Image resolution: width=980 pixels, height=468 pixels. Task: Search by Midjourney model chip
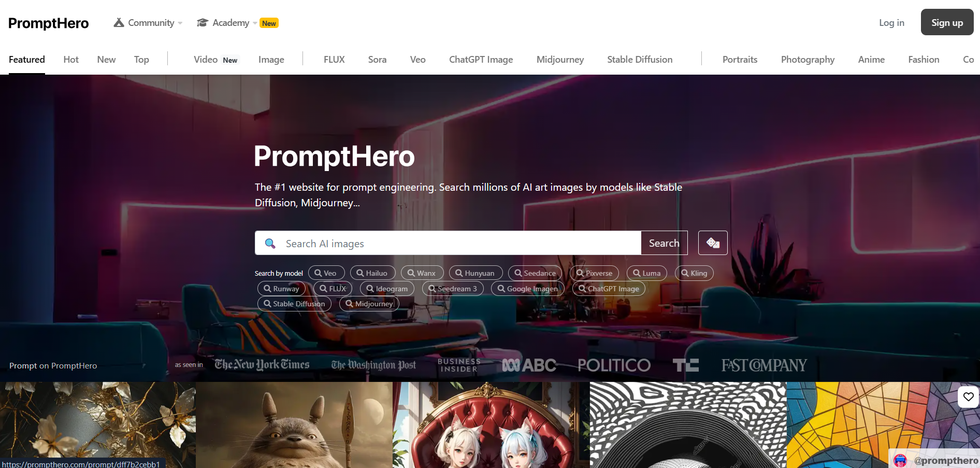pyautogui.click(x=369, y=304)
